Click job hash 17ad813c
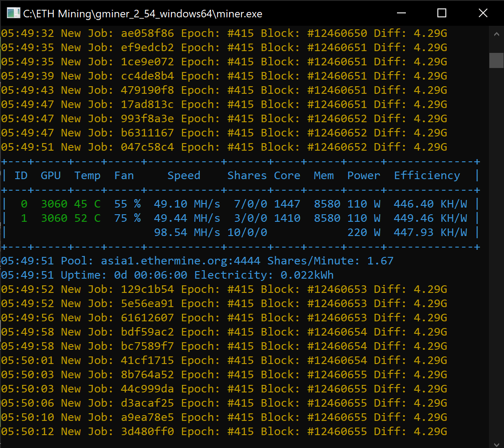Screen dimensions: 504x448 click(x=147, y=104)
